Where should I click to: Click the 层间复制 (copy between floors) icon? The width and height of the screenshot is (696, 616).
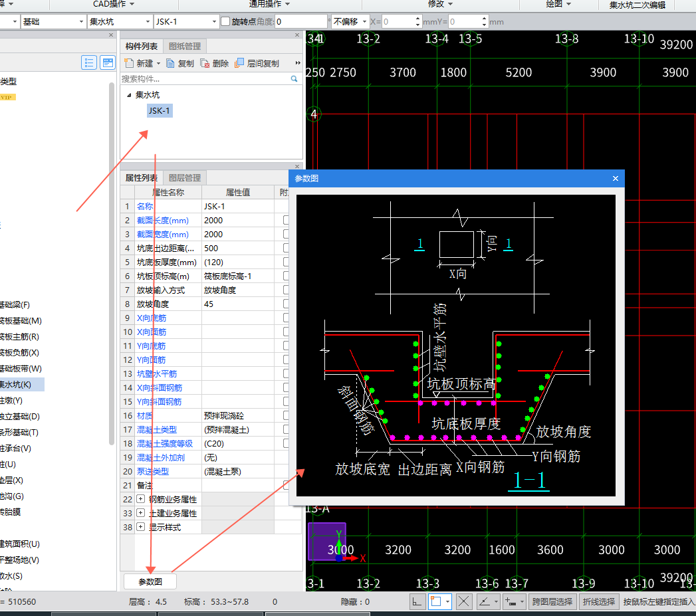click(240, 63)
